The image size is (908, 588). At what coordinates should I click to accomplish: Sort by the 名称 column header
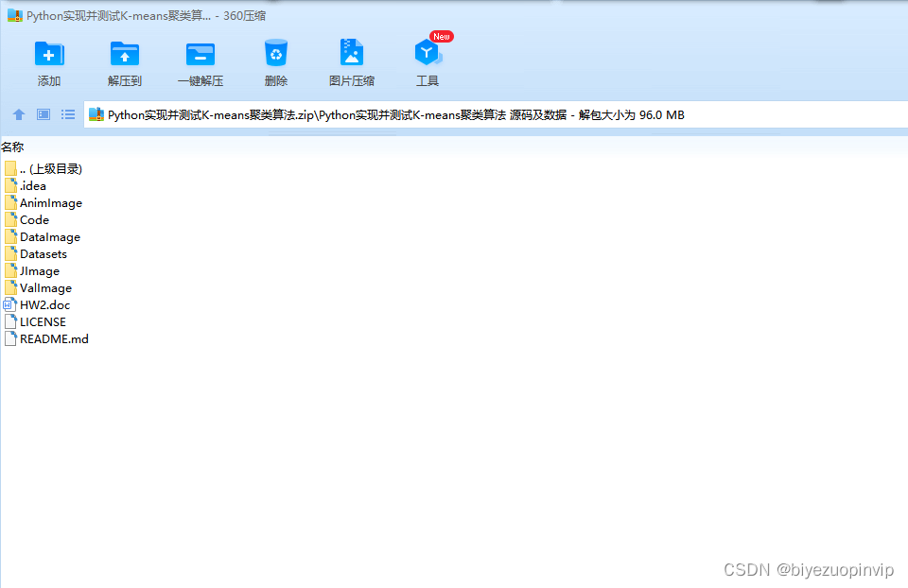[12, 147]
